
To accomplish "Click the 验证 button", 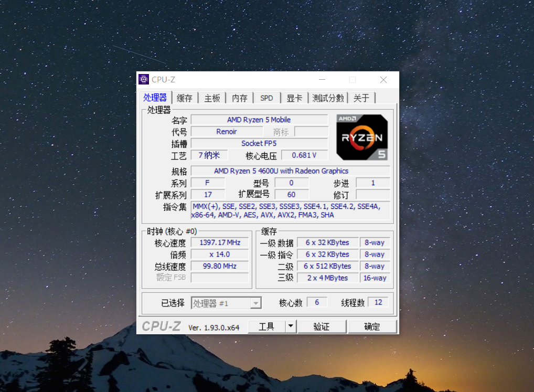I will click(322, 326).
